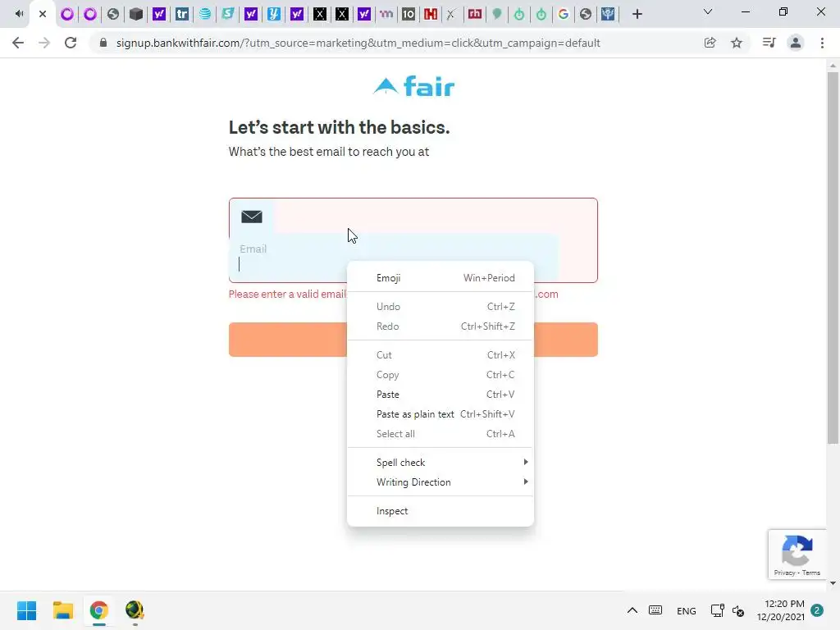The height and width of the screenshot is (630, 840).
Task: Show hidden tray icons chevron
Action: [632, 610]
